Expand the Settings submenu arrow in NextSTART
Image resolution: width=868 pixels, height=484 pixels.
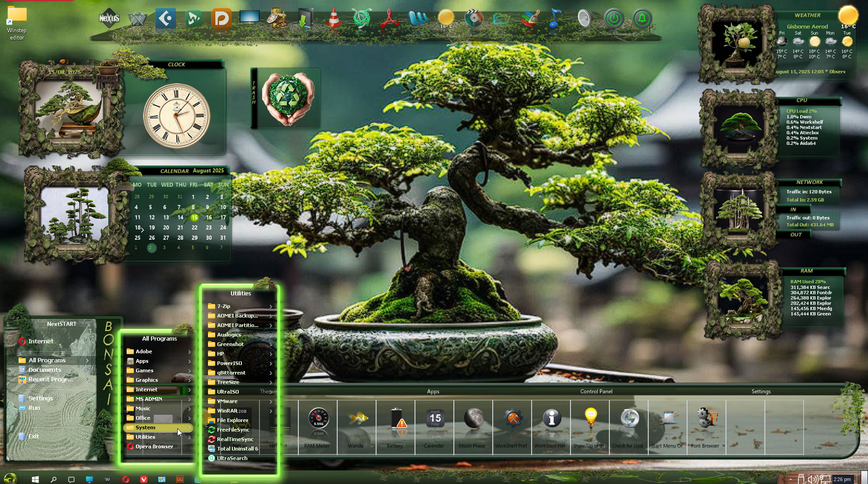(x=88, y=399)
